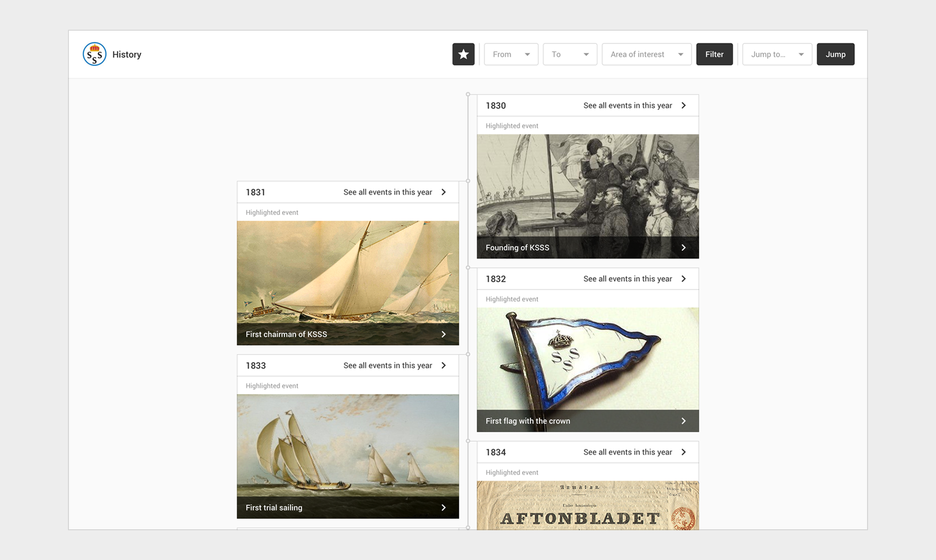Screen dimensions: 936x560
Task: Open the Founding of KSSS arrow
Action: (684, 248)
